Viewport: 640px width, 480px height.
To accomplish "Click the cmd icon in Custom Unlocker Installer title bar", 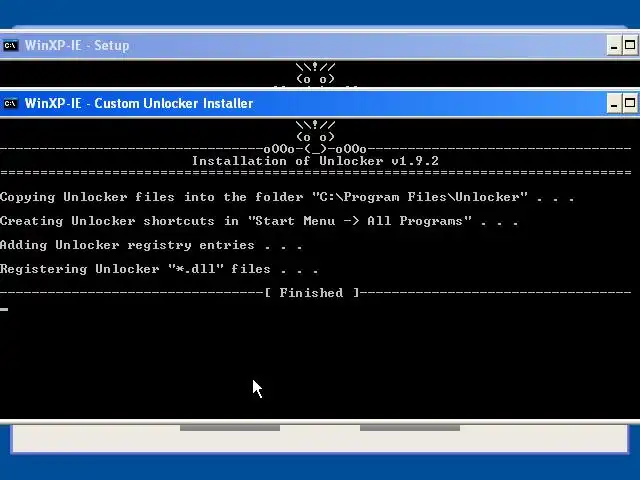I will [x=10, y=103].
